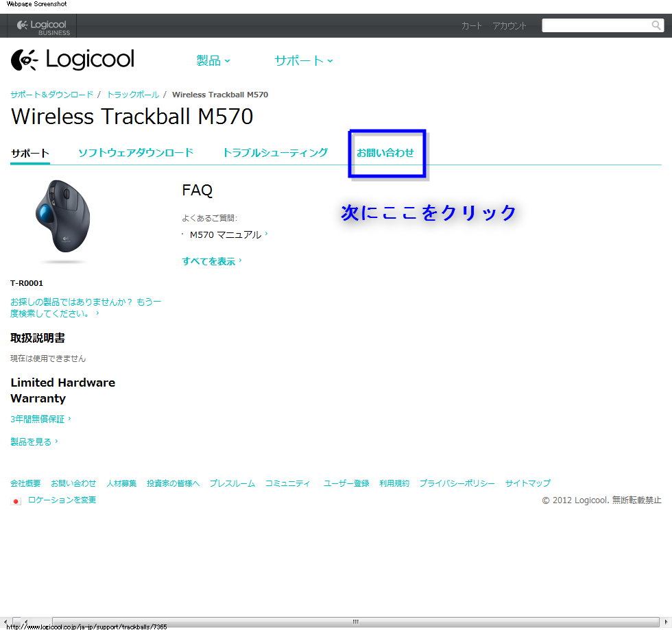Go to トラックボール breadcrumb
672x630 pixels.
click(x=133, y=95)
